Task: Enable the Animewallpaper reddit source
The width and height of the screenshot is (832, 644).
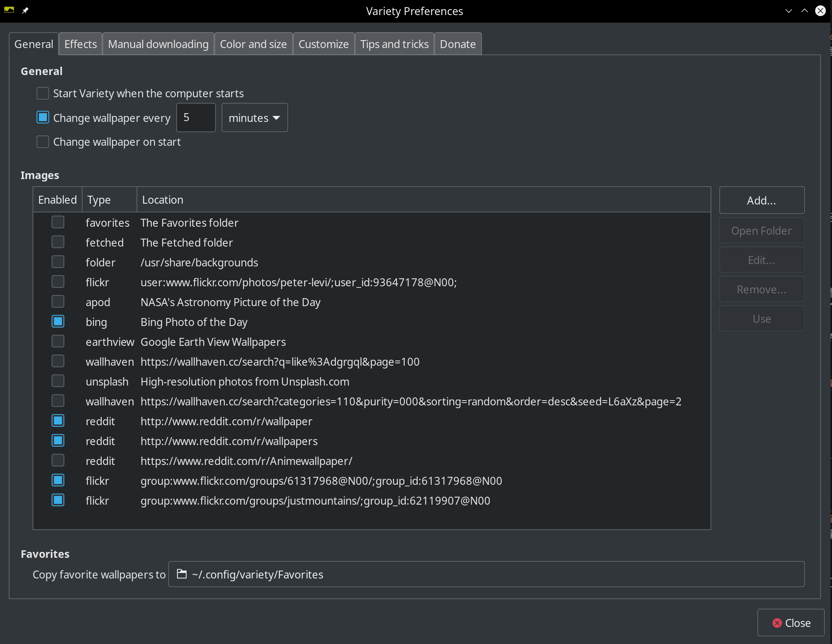Action: [x=58, y=461]
